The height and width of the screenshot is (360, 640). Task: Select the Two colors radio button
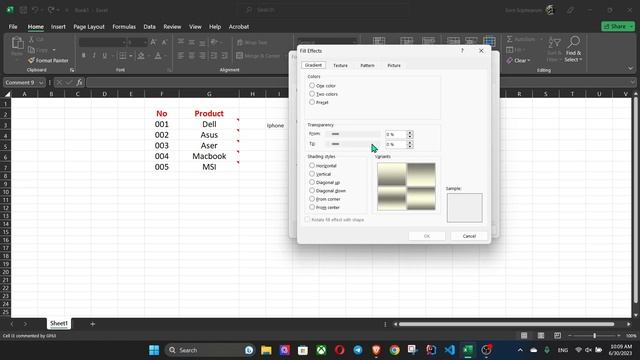point(312,94)
